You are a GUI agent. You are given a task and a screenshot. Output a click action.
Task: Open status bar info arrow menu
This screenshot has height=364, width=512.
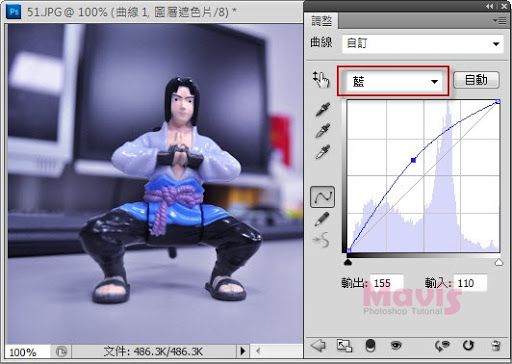pyautogui.click(x=243, y=351)
